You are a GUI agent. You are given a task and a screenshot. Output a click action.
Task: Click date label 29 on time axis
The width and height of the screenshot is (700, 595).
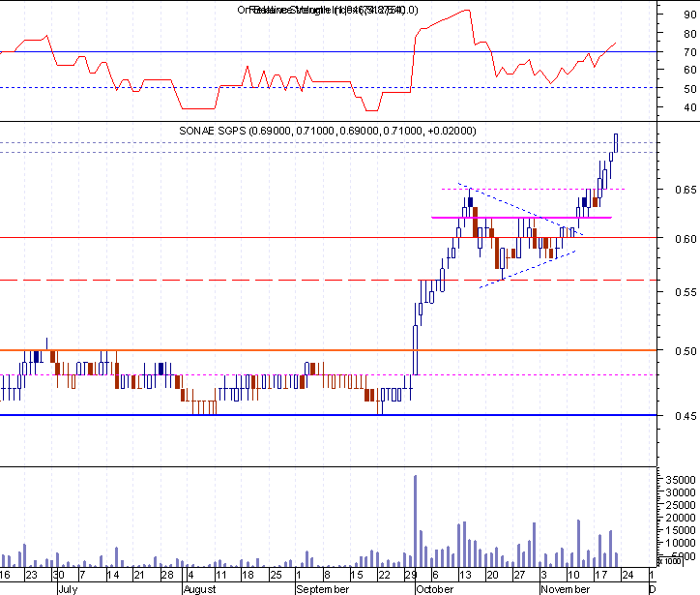[x=411, y=575]
